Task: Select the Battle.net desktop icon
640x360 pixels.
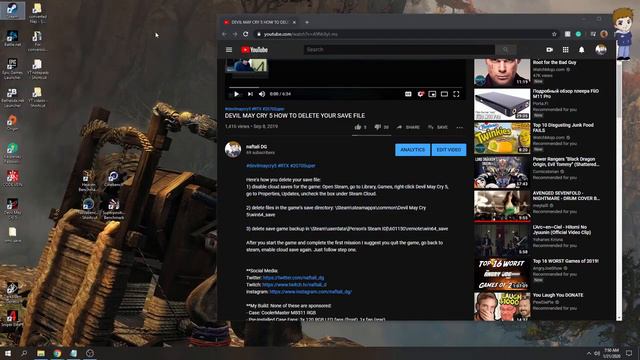Action: point(12,39)
